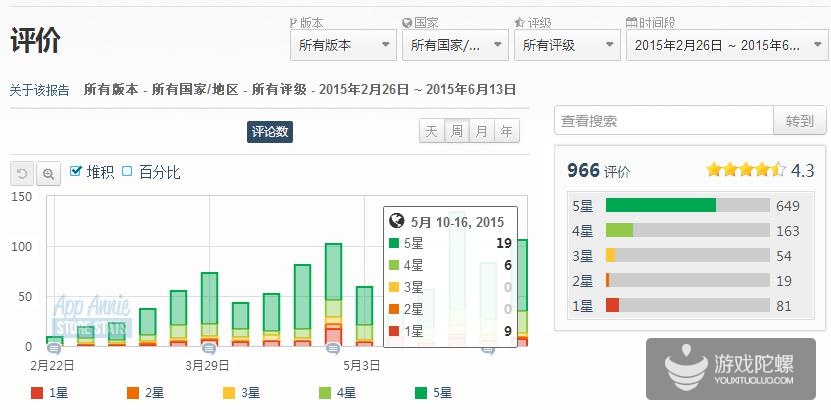Viewport: 831px width, 410px height.
Task: Uncheck the 堆积 stacked checkbox
Action: coord(75,172)
